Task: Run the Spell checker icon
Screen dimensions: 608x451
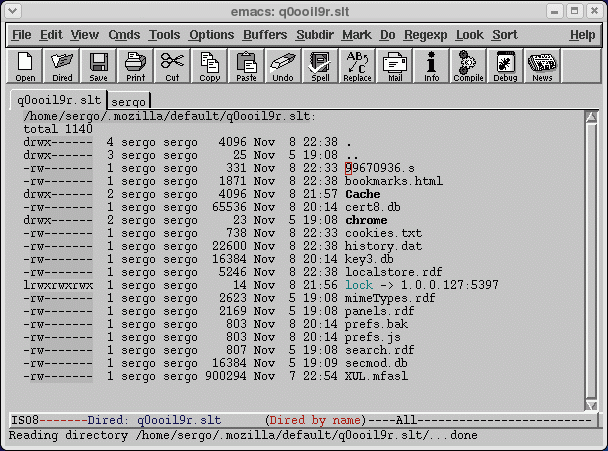Action: (320, 66)
